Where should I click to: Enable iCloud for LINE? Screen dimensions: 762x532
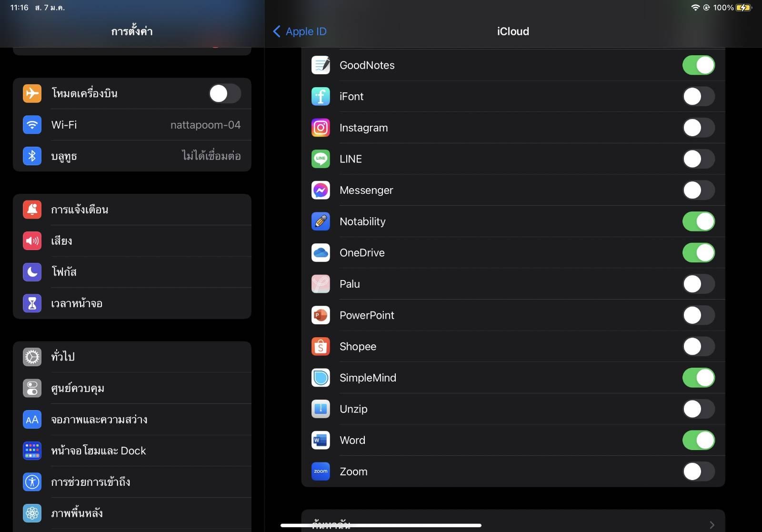pyautogui.click(x=699, y=159)
